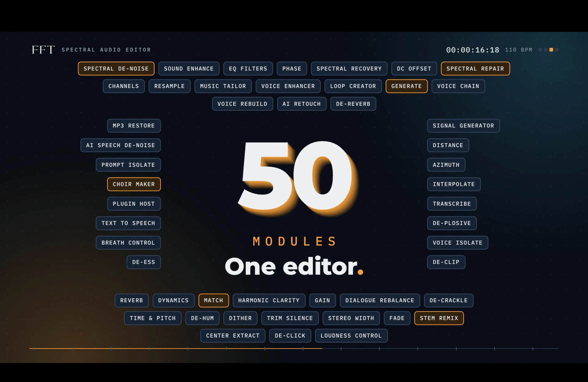This screenshot has height=382, width=588.
Task: Click the orange timeline progress bar
Action: pyautogui.click(x=176, y=348)
